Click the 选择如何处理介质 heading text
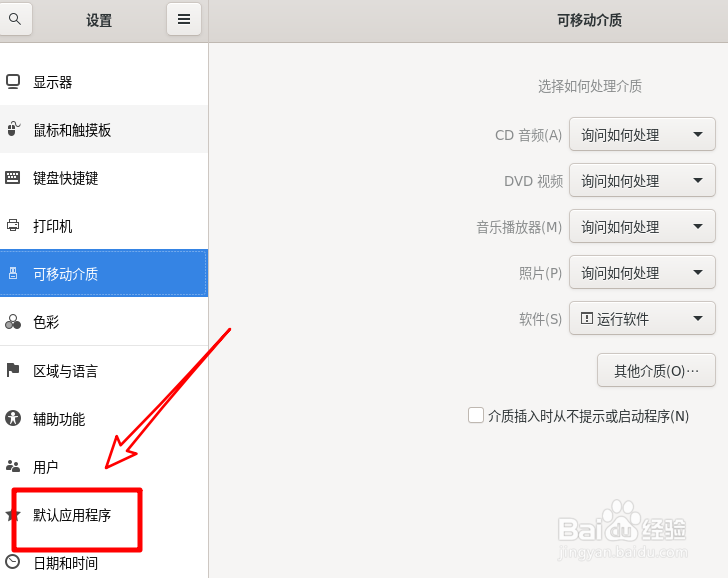This screenshot has height=578, width=728. [590, 86]
